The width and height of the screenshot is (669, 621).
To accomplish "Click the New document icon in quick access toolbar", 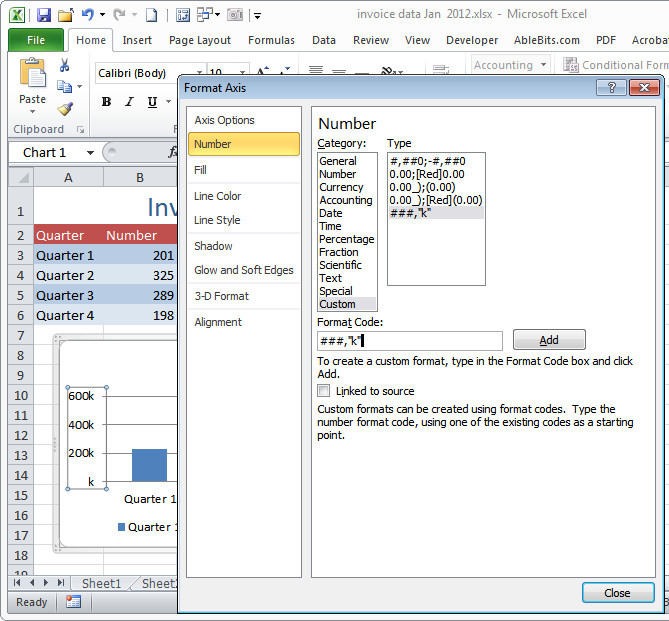I will (x=151, y=15).
